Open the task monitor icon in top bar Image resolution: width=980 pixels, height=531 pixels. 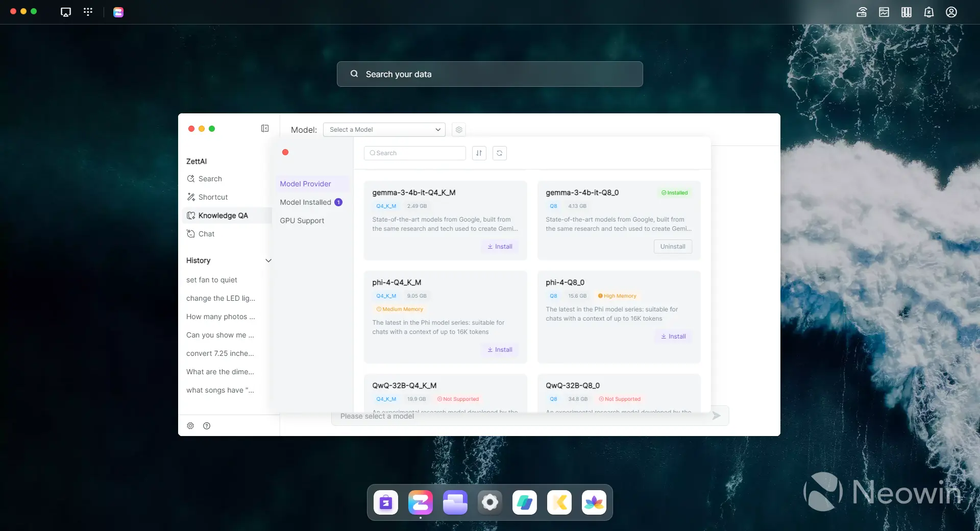(x=884, y=12)
